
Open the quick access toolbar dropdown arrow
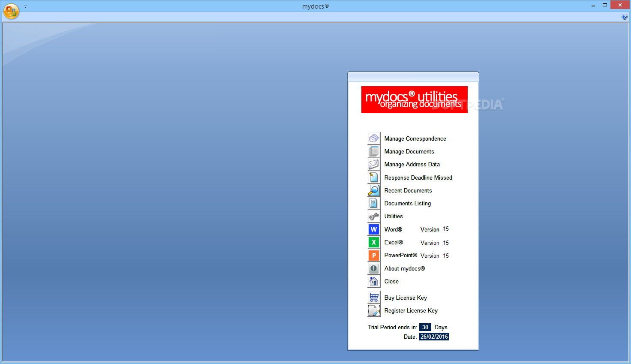pyautogui.click(x=25, y=7)
